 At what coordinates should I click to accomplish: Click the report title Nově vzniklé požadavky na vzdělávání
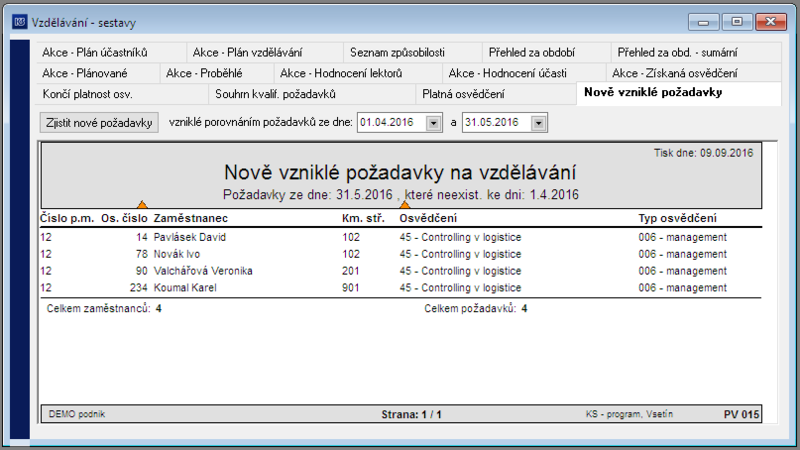pyautogui.click(x=400, y=172)
